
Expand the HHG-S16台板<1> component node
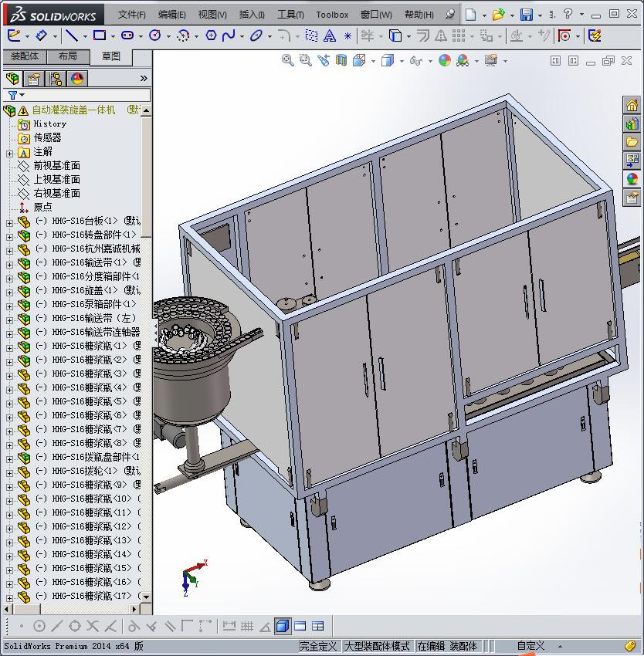pos(9,221)
